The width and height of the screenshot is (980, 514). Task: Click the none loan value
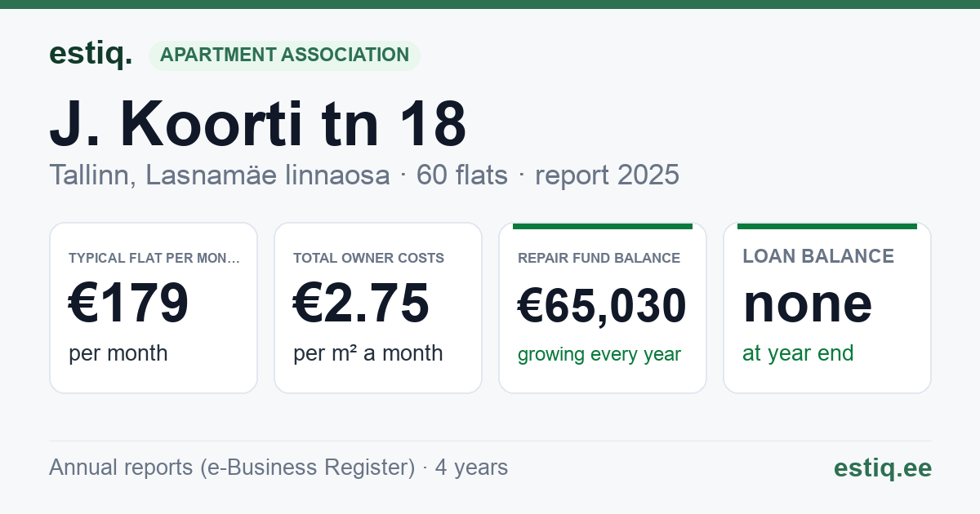click(x=807, y=304)
